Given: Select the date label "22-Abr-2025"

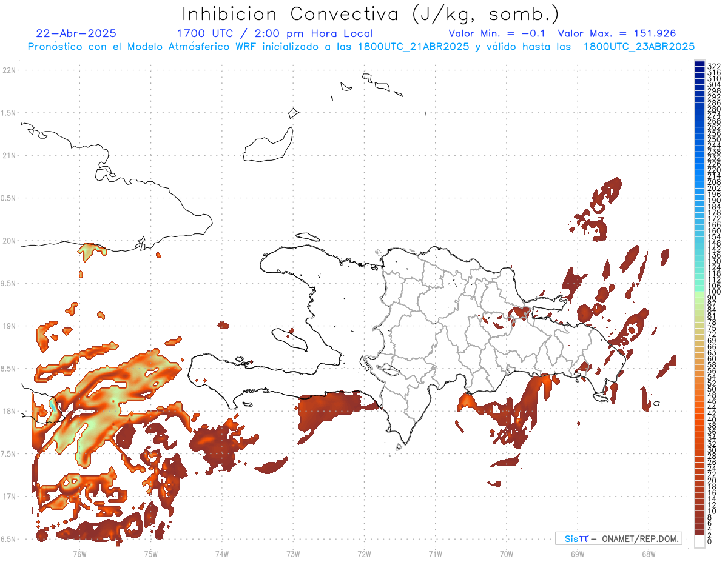Looking at the screenshot, I should 76,33.
